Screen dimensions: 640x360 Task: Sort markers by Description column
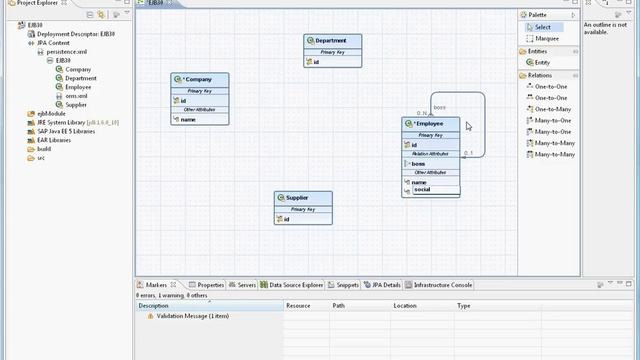tap(210, 306)
